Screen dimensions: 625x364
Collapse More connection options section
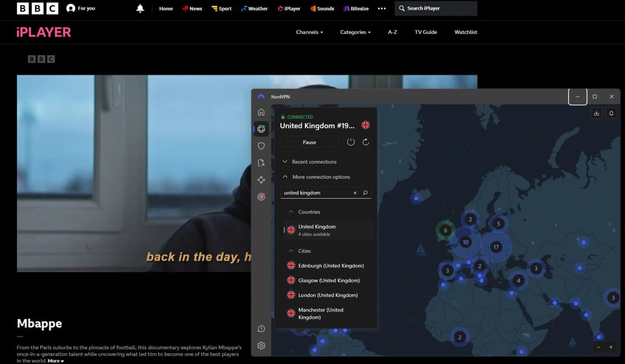click(316, 177)
